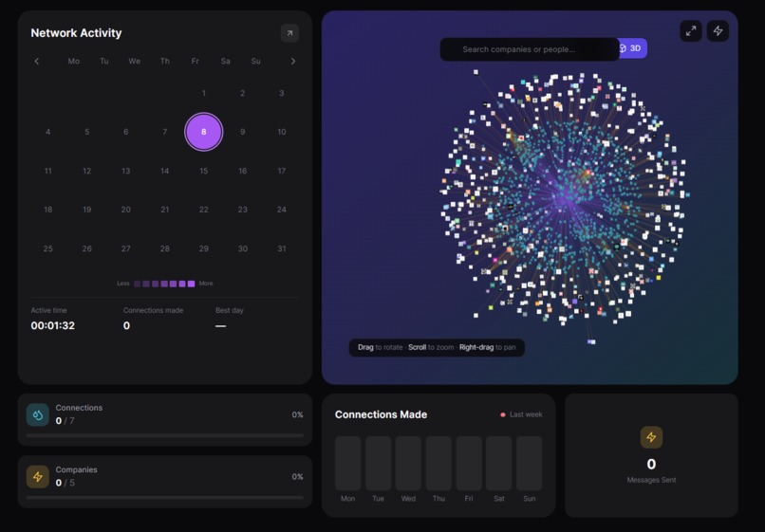
Task: Click the Sun bar in Connections Made
Action: tap(530, 463)
